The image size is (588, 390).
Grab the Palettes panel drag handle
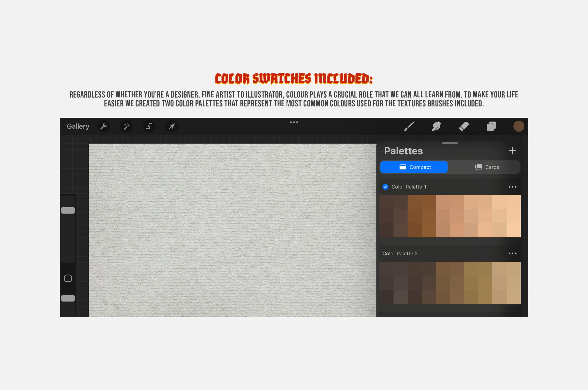[x=450, y=143]
